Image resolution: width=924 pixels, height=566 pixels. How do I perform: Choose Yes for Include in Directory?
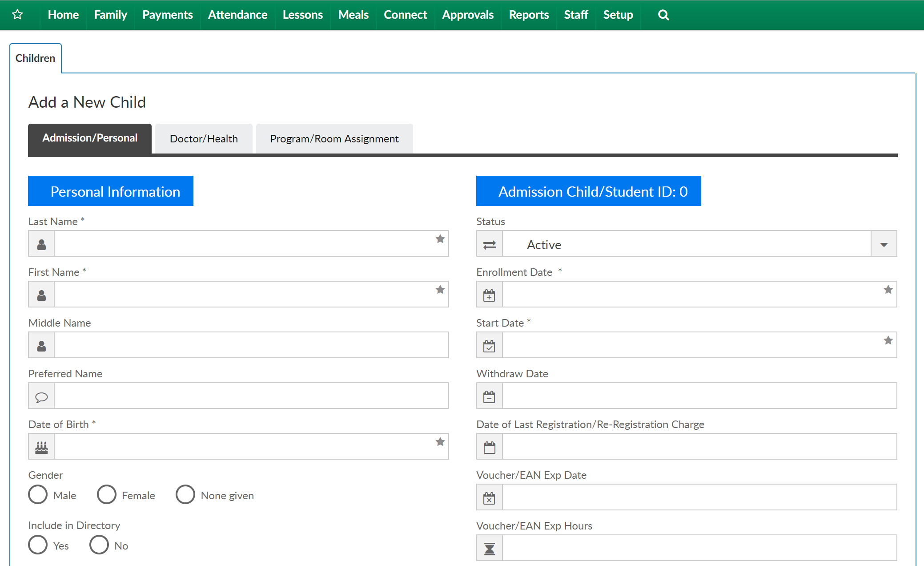pyautogui.click(x=38, y=545)
